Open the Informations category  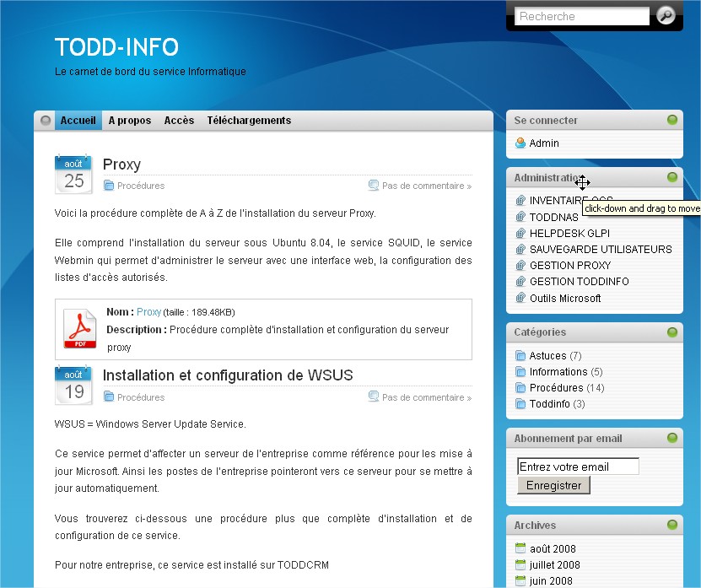[x=558, y=372]
